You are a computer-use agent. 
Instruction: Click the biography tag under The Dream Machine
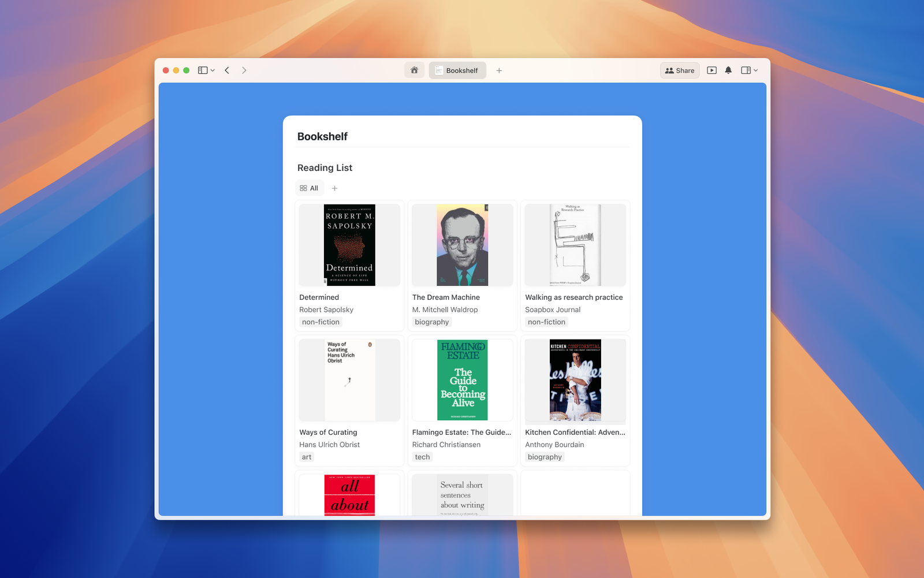point(432,322)
